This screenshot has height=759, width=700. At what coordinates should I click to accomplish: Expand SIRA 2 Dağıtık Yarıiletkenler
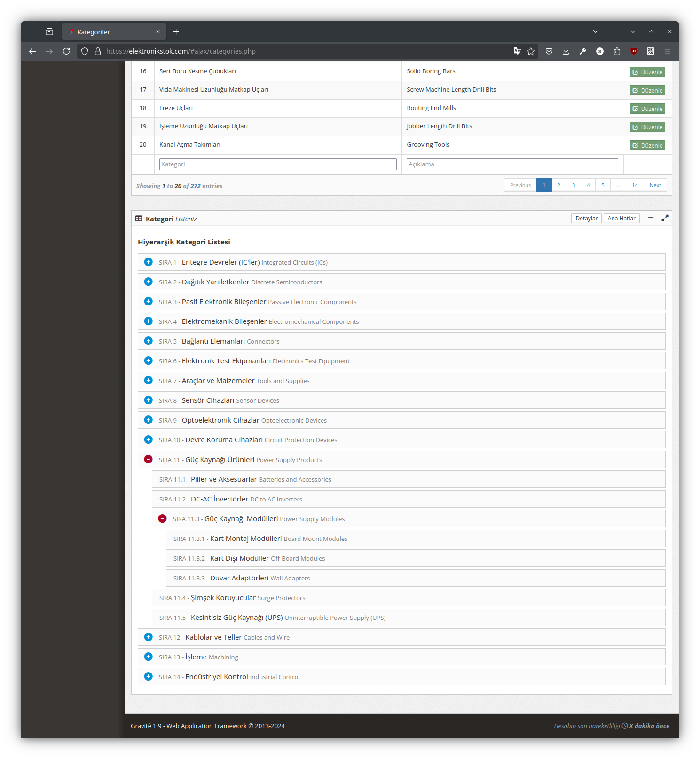pos(149,282)
